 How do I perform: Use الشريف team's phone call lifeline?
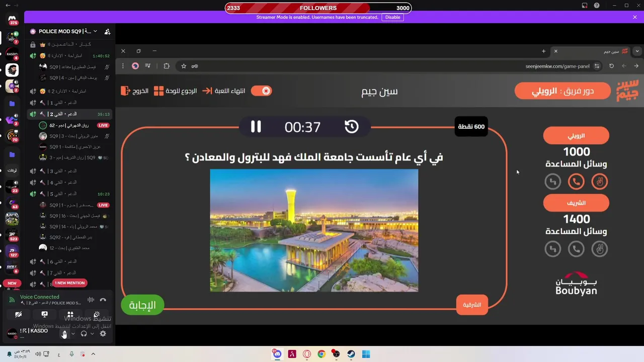(576, 249)
